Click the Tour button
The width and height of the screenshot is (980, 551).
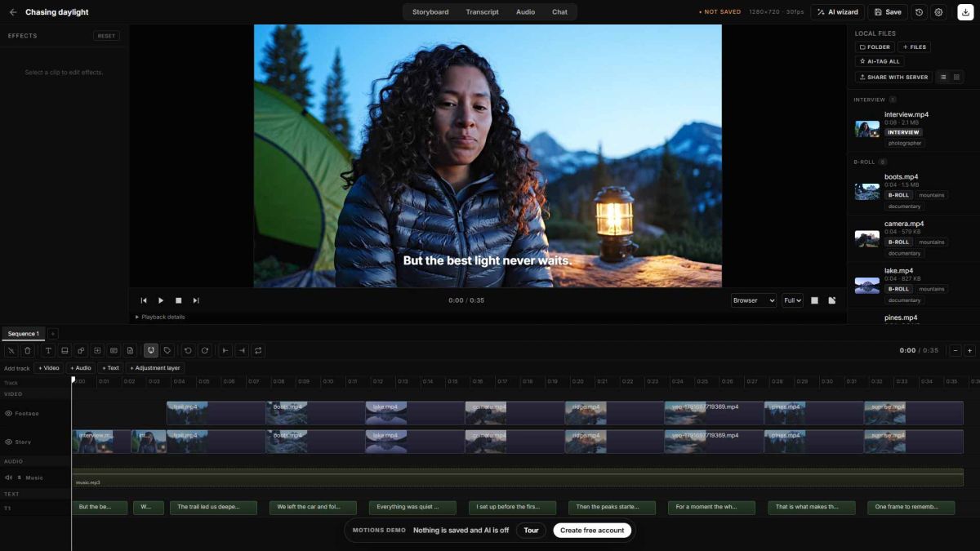[531, 531]
